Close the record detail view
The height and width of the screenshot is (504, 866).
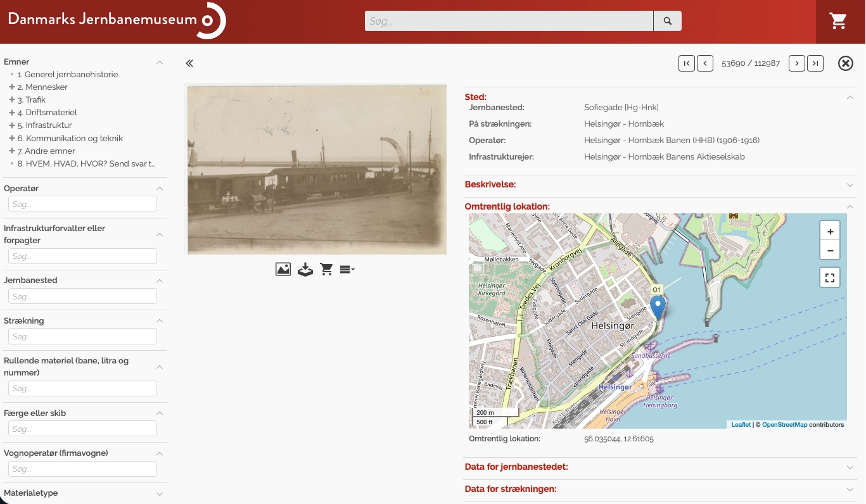click(846, 63)
